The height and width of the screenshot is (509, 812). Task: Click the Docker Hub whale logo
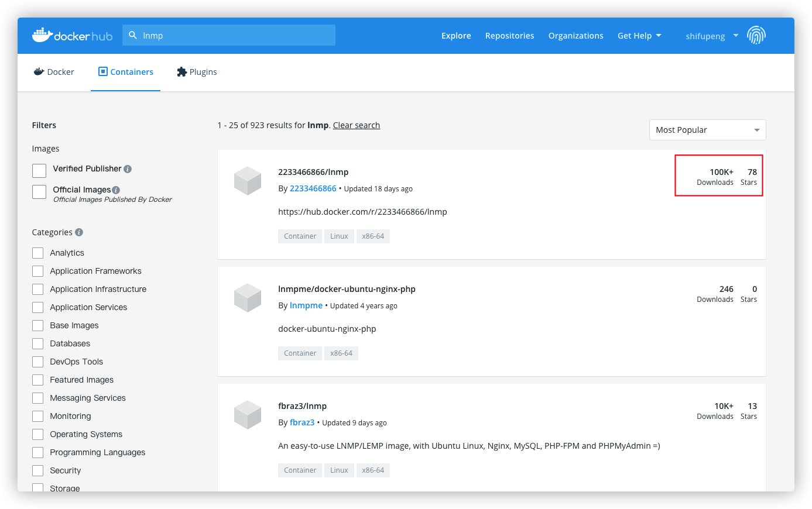coord(72,35)
